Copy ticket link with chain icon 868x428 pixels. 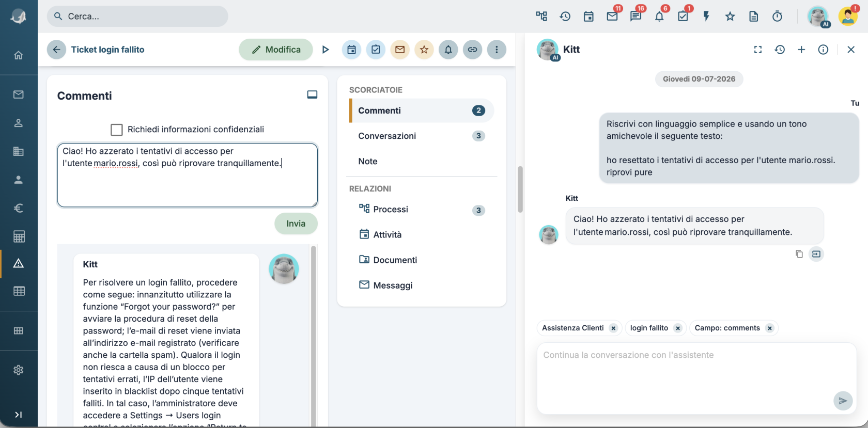point(472,50)
